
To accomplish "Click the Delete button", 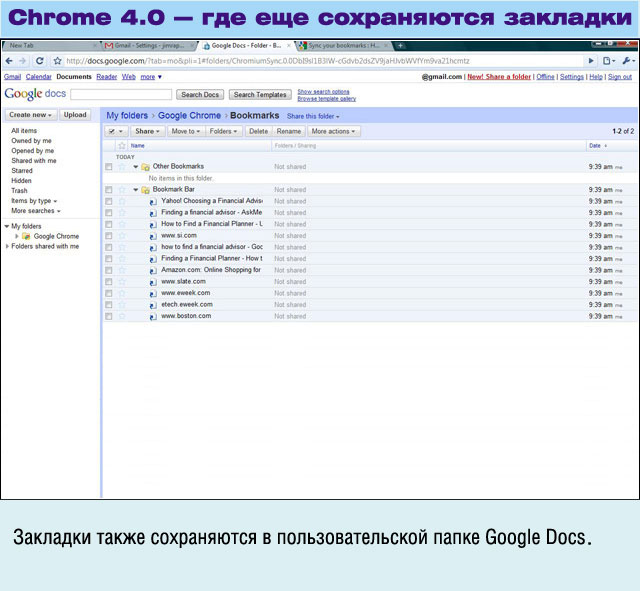I will (x=258, y=131).
